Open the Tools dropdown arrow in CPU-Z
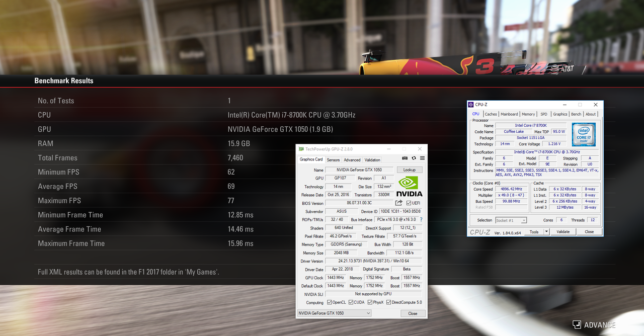This screenshot has width=644, height=336. (x=547, y=232)
